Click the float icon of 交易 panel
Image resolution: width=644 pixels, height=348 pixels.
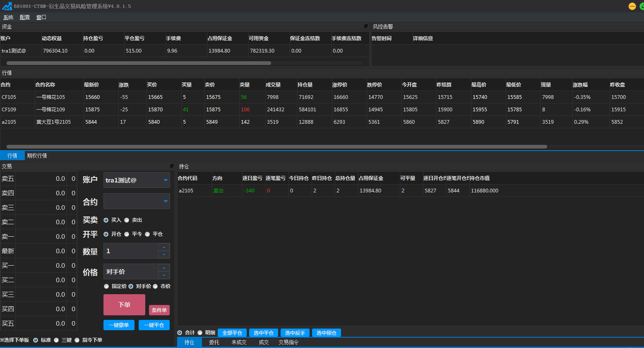(172, 166)
